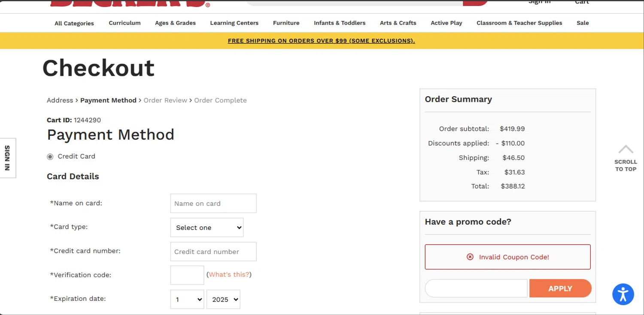This screenshot has width=644, height=315.
Task: Open the side SIGN IN tab
Action: click(8, 158)
